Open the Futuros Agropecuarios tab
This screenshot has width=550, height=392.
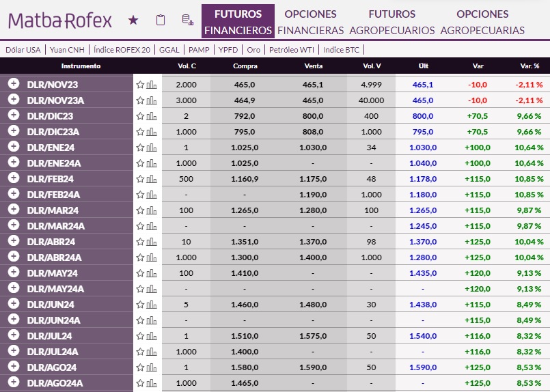pyautogui.click(x=391, y=22)
